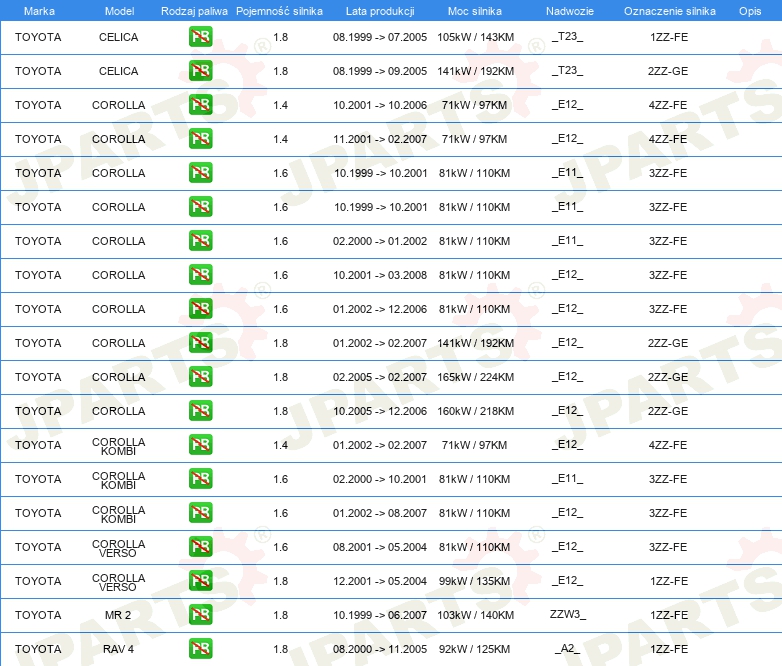Click the fuel icon in the row dated 10.2001 -> 10.2006

[200, 105]
